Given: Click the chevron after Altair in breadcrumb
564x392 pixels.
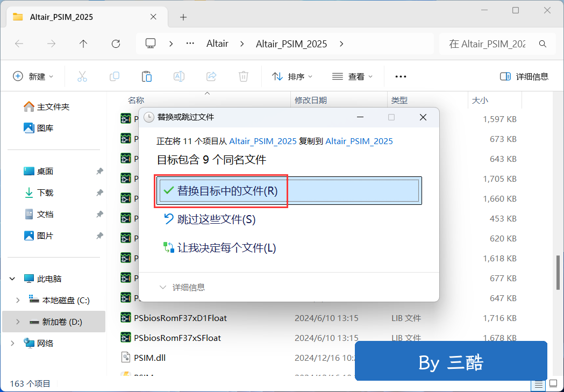Looking at the screenshot, I should pos(242,44).
